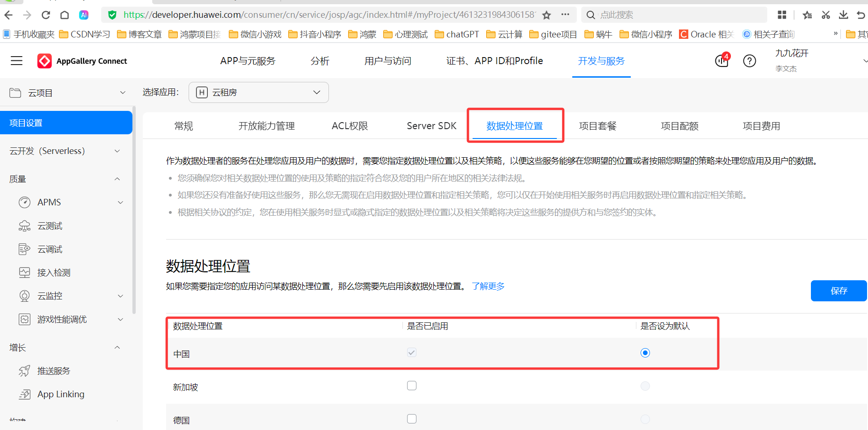Enable the 德国 data location checkbox
The height and width of the screenshot is (430, 868).
point(412,419)
